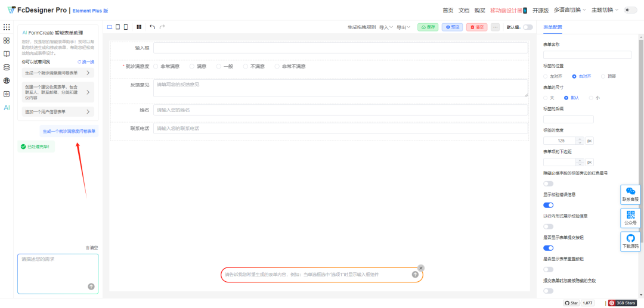Open 文档 in top navigation

(464, 10)
